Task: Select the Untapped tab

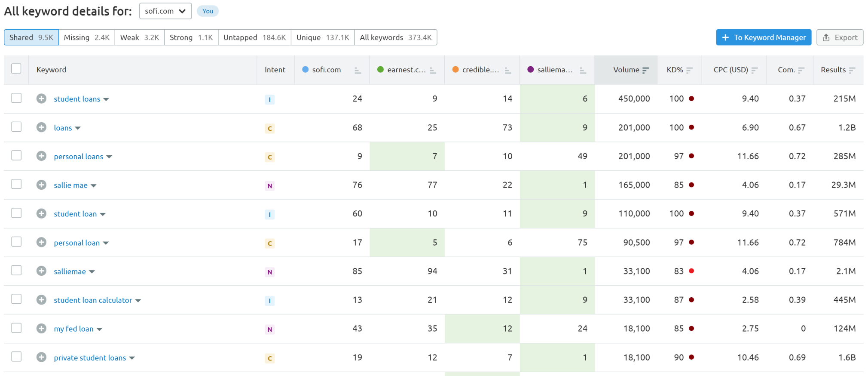Action: pyautogui.click(x=254, y=37)
